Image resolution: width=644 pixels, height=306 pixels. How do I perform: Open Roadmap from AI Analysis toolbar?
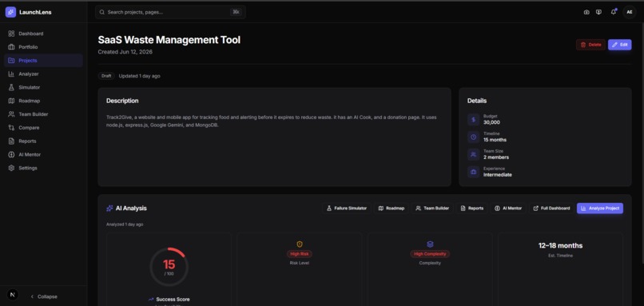coord(391,209)
